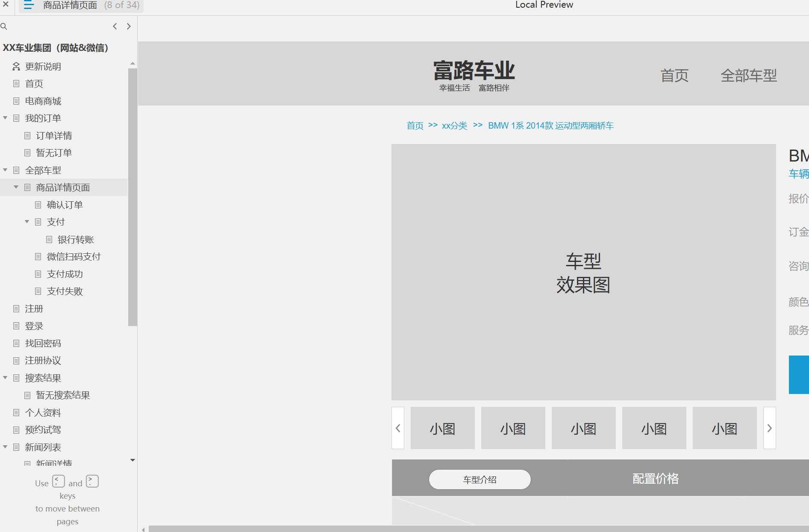Toggle the sitemap list with the hamburger icon
The height and width of the screenshot is (532, 809).
click(x=28, y=5)
